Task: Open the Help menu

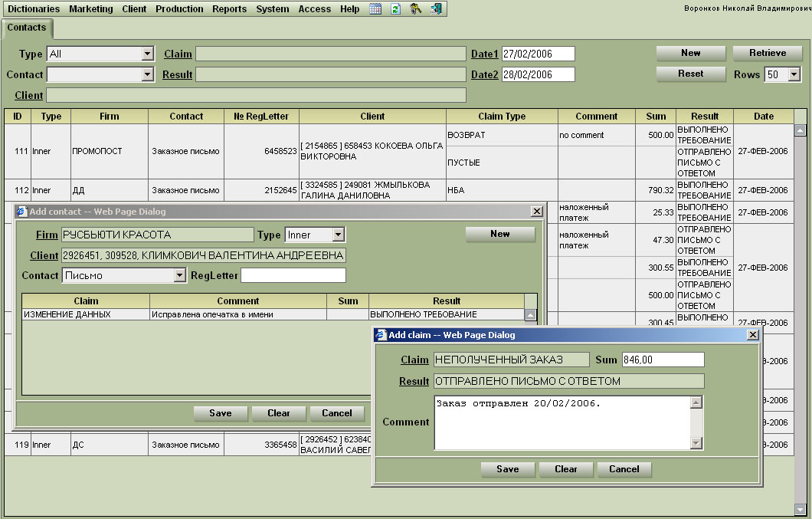Action: pos(349,8)
